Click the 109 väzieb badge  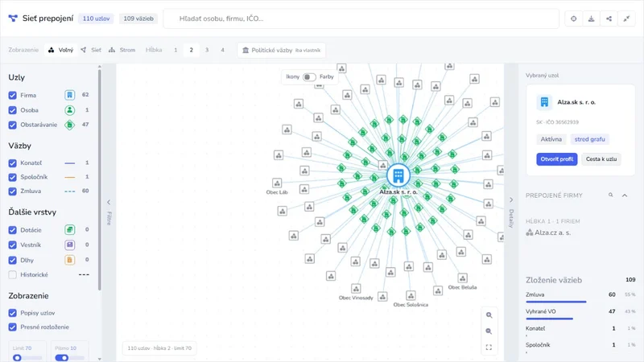tap(138, 19)
